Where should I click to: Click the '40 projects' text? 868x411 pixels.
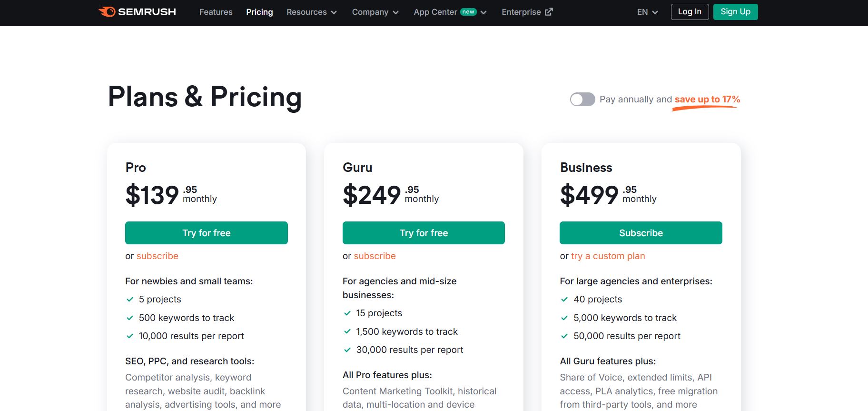[x=598, y=299]
